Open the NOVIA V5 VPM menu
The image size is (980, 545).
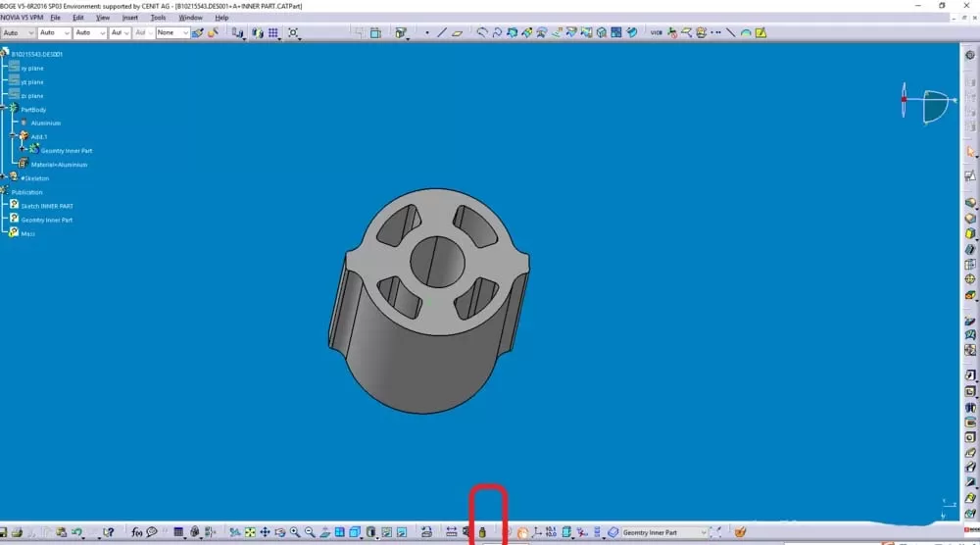tap(22, 18)
